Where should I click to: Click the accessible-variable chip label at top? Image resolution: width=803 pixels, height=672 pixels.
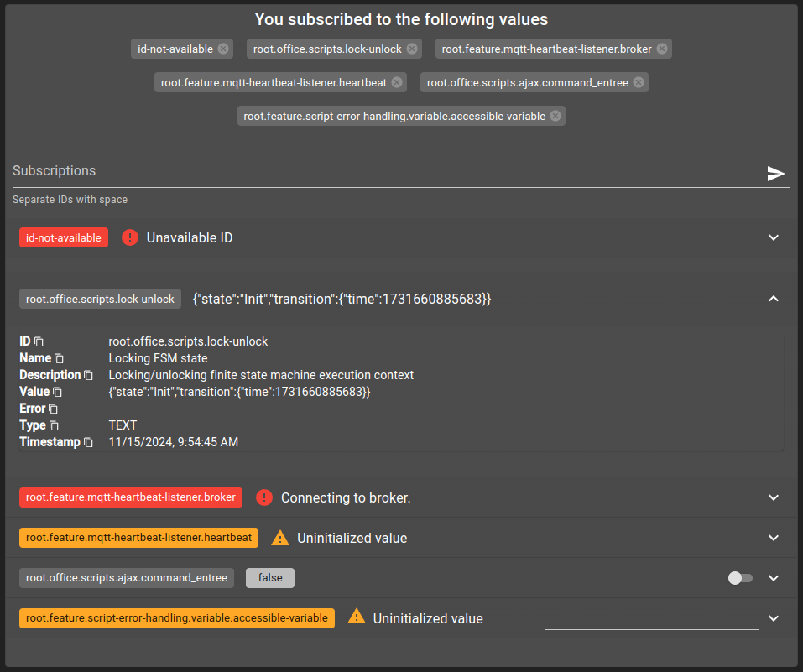[394, 117]
